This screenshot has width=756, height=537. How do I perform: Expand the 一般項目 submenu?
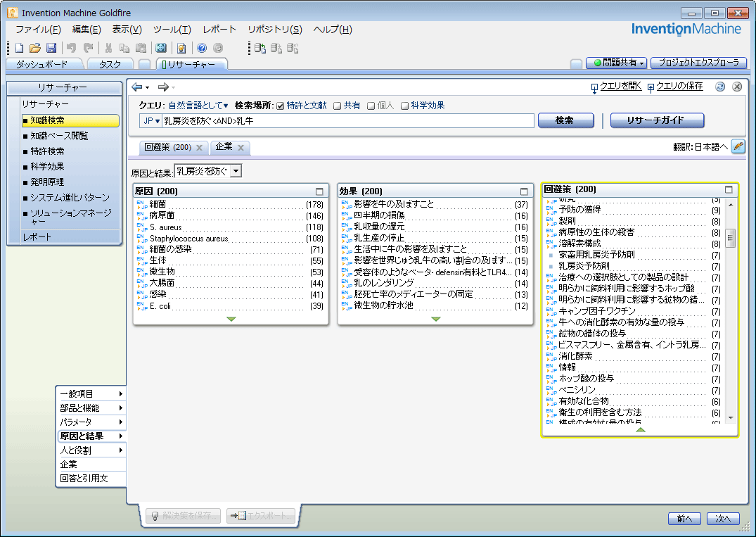coord(91,393)
